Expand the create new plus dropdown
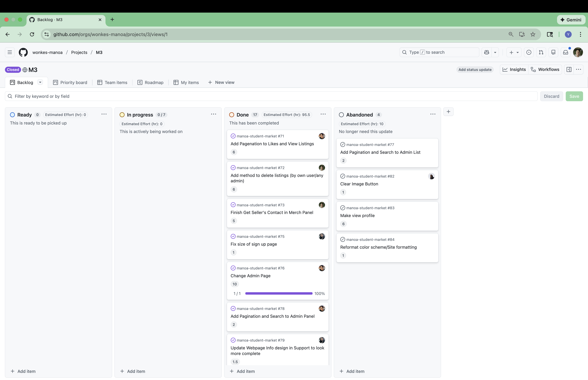The height and width of the screenshot is (380, 588). pos(514,52)
